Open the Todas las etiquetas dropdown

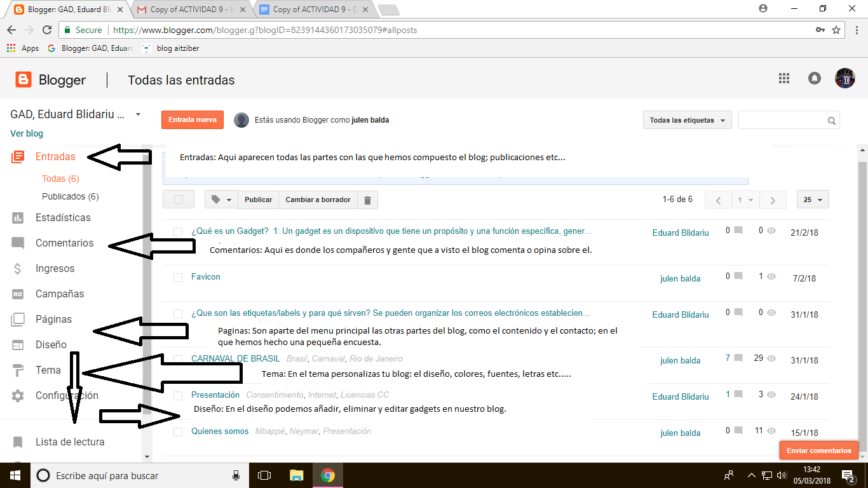tap(688, 120)
